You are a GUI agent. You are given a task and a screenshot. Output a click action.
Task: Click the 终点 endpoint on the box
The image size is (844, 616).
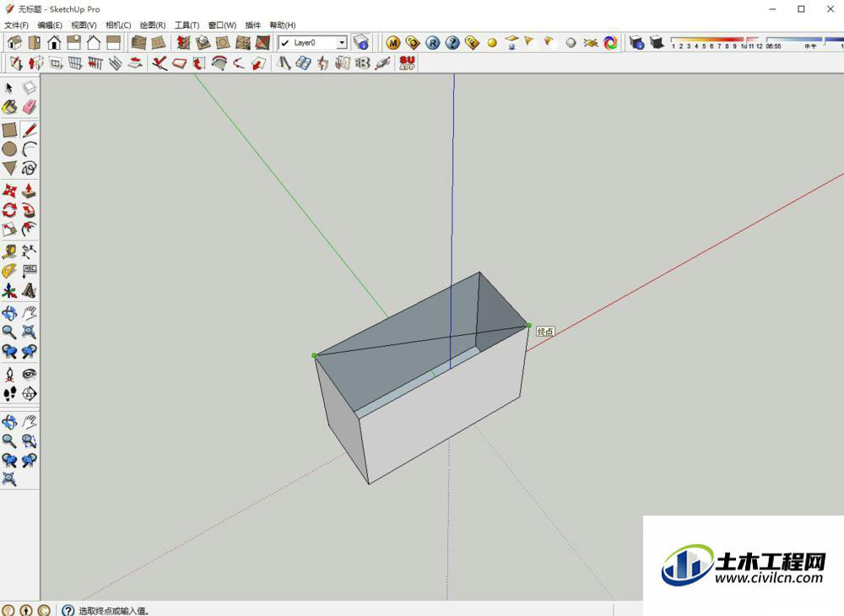coord(528,326)
